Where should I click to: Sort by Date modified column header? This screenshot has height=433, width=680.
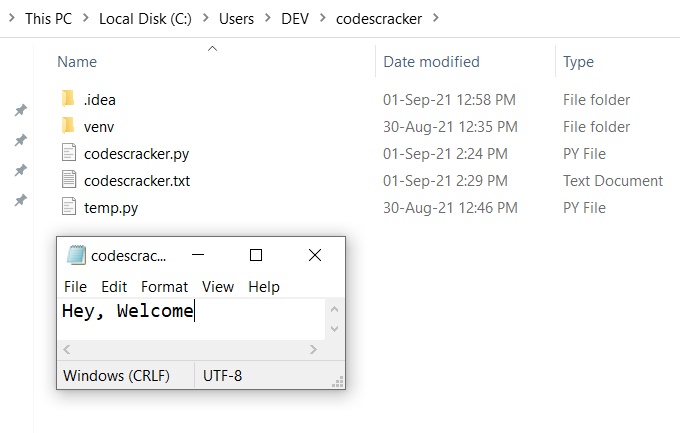431,62
